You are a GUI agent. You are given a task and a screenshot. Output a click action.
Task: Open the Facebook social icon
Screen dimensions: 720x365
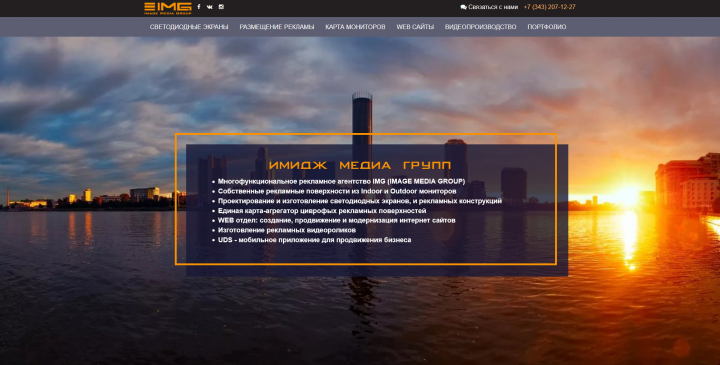199,7
